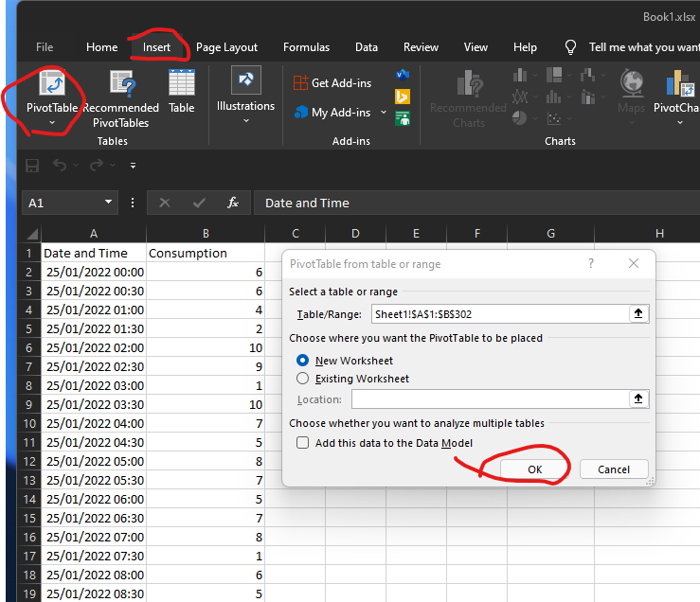Click the Table/Range input field

tap(500, 313)
